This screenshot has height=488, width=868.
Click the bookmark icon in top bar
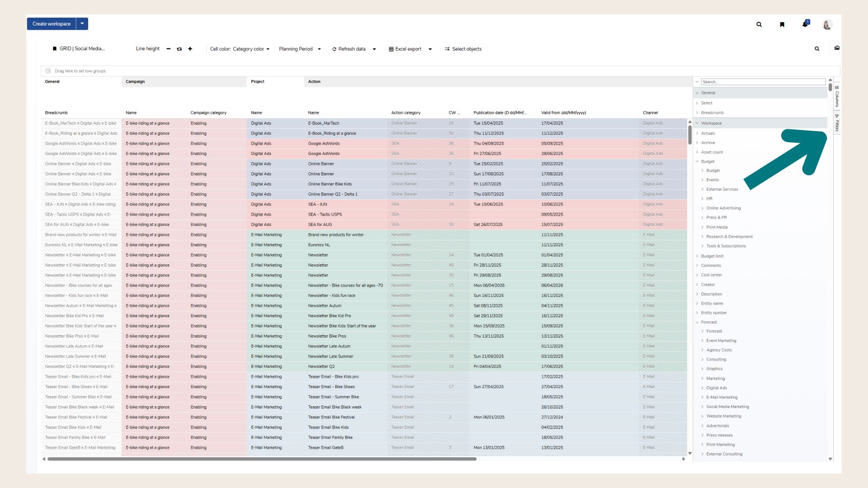point(782,24)
